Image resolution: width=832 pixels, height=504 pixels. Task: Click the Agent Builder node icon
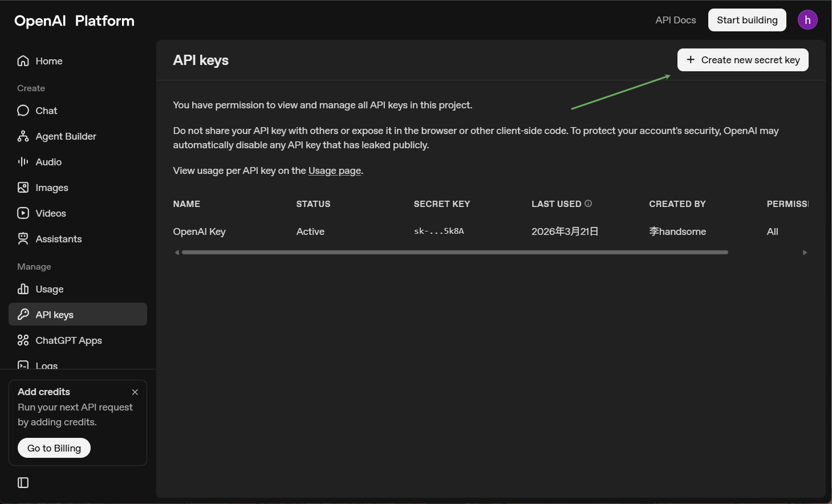coord(23,136)
